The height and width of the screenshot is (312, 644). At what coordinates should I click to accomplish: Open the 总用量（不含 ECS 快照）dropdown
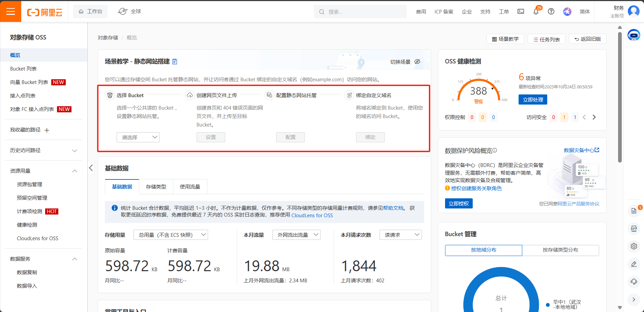click(x=170, y=234)
